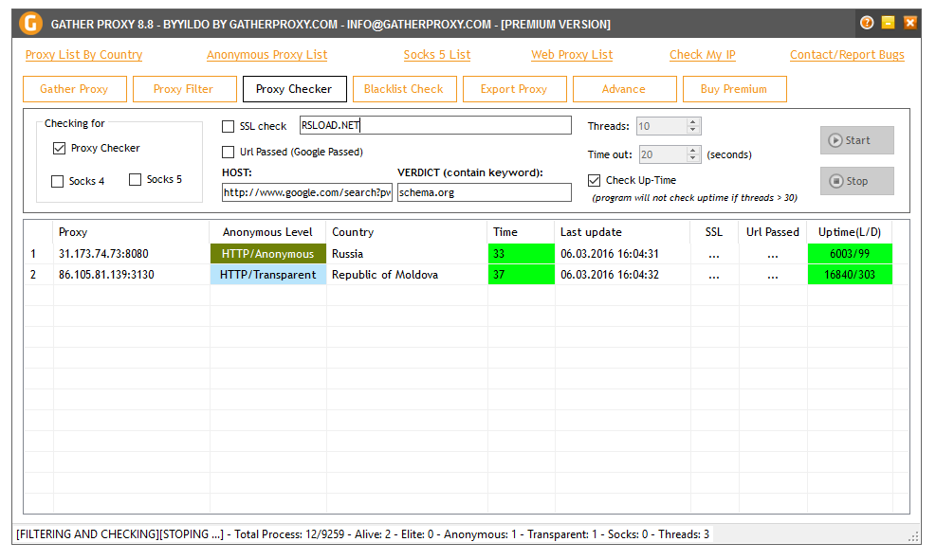This screenshot has height=560, width=936.
Task: Minimize the Gather Proxy window
Action: (889, 23)
